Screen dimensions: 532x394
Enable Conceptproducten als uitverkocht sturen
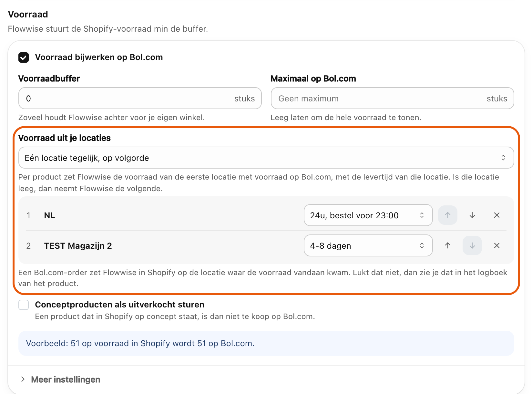[x=24, y=305]
